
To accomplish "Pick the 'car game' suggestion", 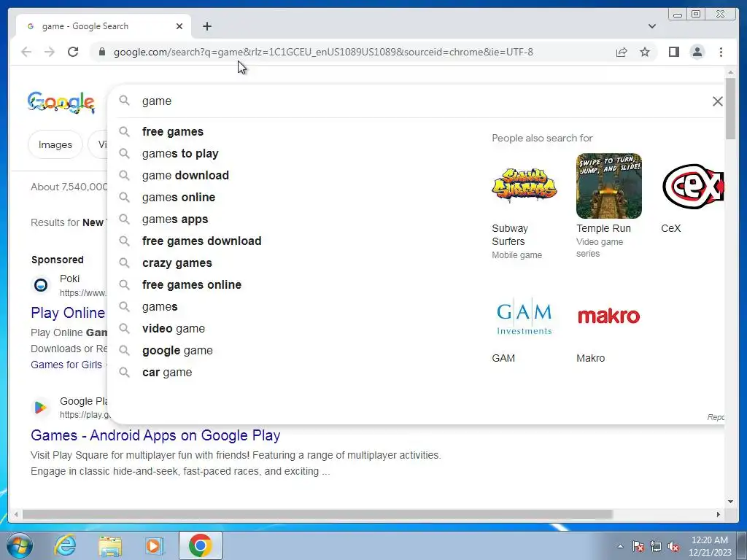I will point(167,373).
